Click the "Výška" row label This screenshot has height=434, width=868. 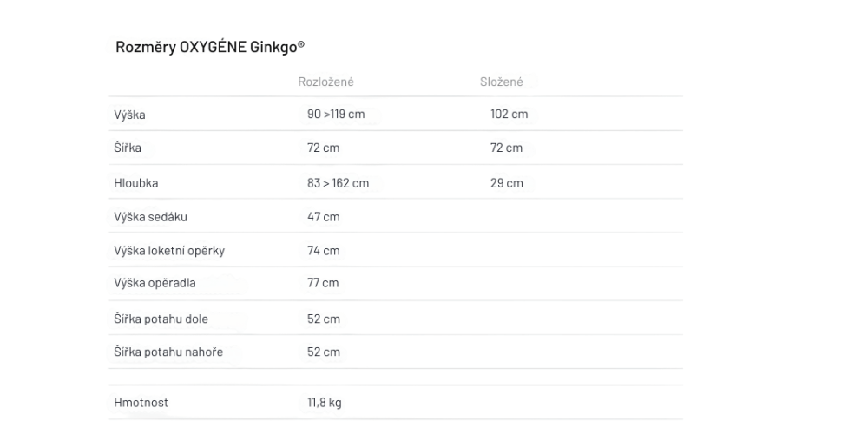click(129, 115)
